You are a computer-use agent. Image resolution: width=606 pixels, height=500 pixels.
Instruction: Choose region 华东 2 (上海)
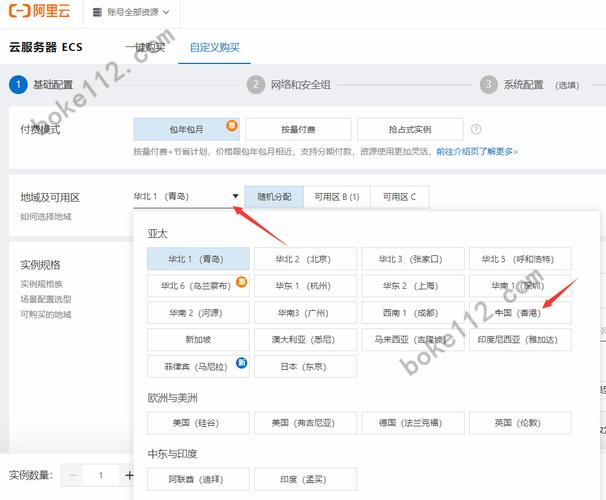tap(413, 286)
